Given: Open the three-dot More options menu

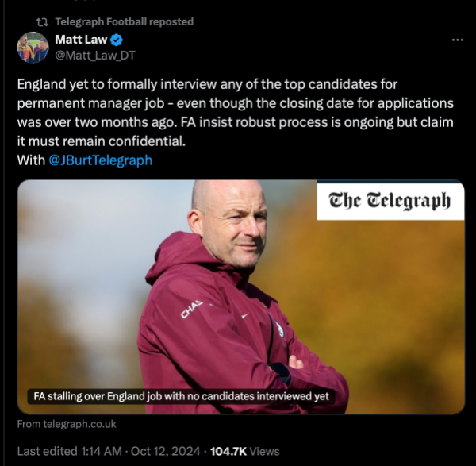Looking at the screenshot, I should 457,40.
